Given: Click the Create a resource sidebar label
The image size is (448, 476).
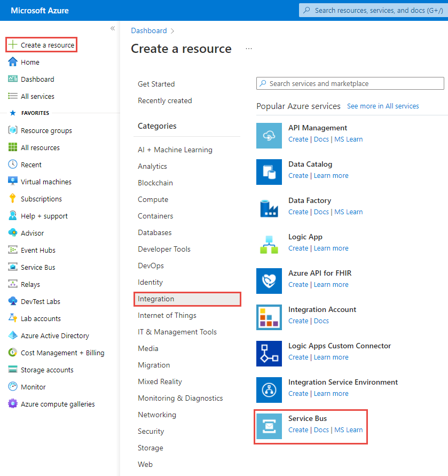Looking at the screenshot, I should pyautogui.click(x=48, y=45).
